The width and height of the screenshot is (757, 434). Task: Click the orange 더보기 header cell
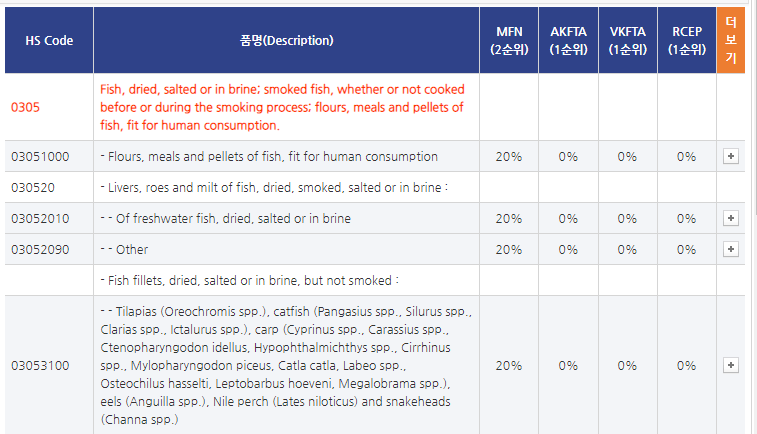tap(731, 41)
